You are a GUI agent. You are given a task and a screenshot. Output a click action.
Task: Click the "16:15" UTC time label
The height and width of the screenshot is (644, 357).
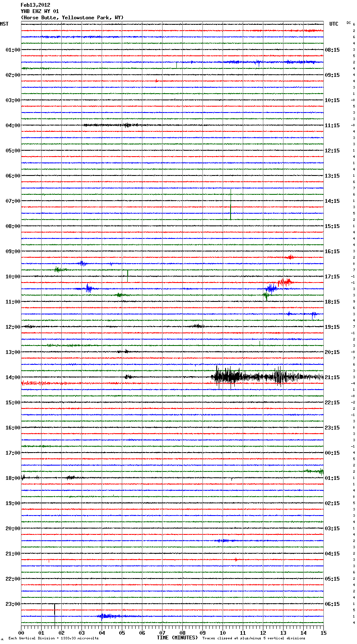pos(332,251)
